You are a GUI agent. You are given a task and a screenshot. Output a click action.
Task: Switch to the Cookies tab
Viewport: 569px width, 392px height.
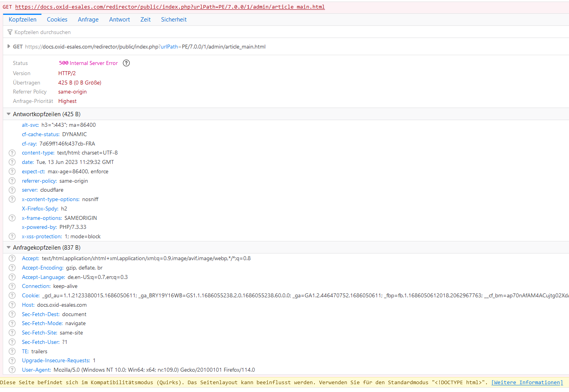[x=57, y=20]
